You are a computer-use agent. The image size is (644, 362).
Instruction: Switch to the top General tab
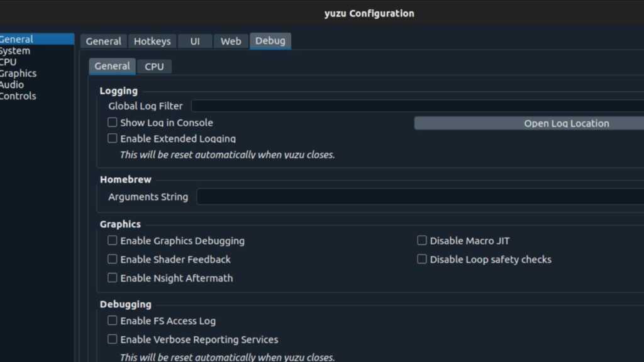click(x=104, y=41)
